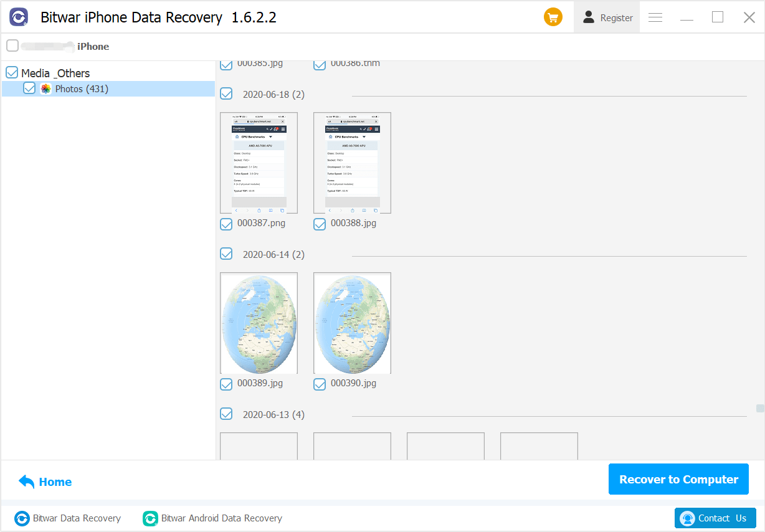
Task: Open the 000388.jpg screenshot thumbnail
Action: 353,163
